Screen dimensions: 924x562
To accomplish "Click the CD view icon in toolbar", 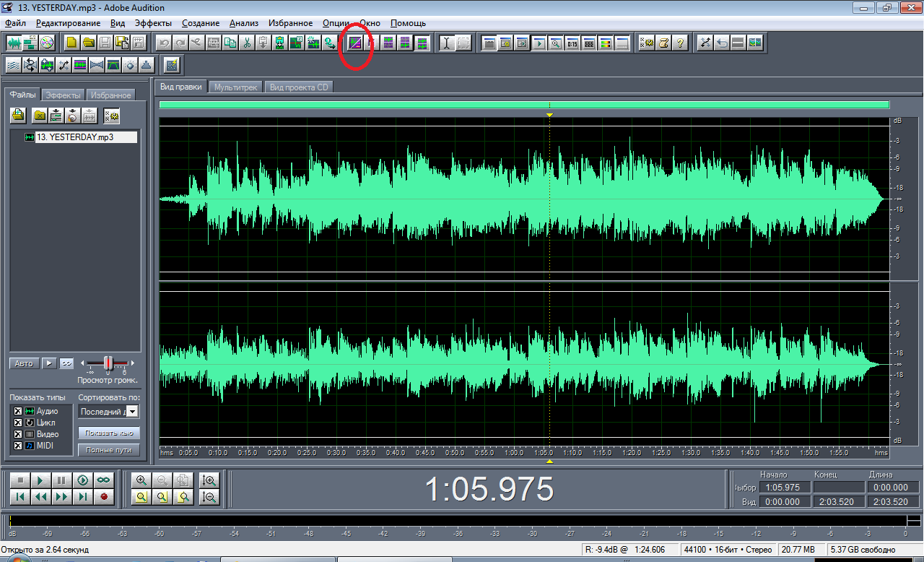I will [x=47, y=43].
